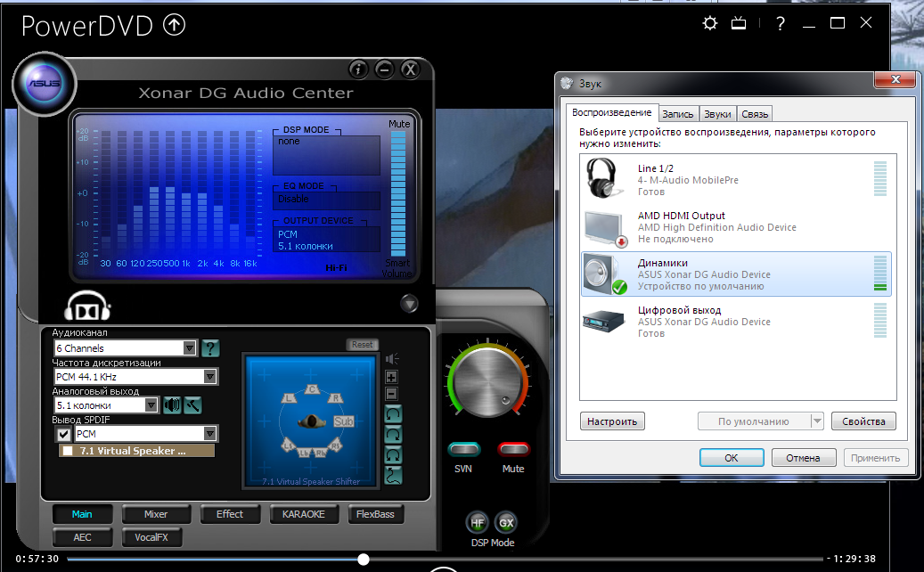Toggle the red Mute switch

click(x=513, y=449)
